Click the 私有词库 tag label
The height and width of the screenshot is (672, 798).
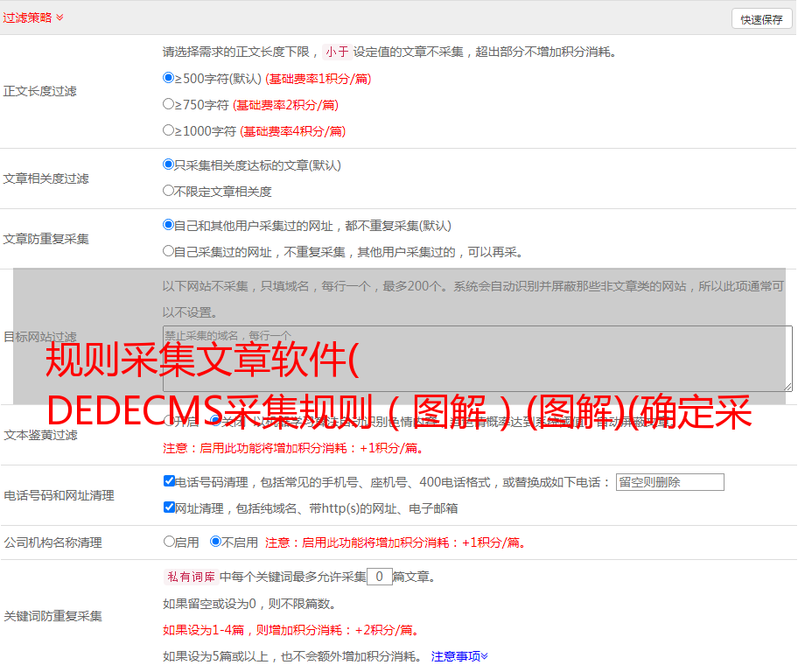[x=189, y=577]
